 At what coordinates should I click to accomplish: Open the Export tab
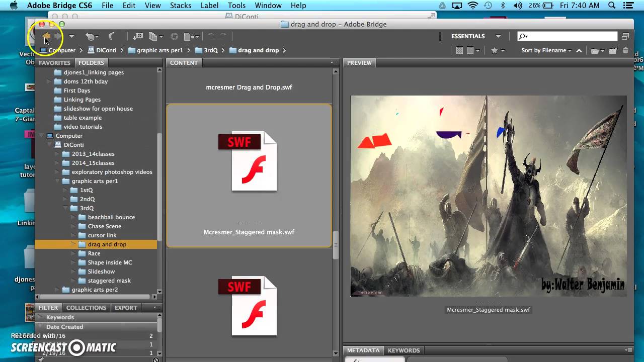pyautogui.click(x=126, y=308)
